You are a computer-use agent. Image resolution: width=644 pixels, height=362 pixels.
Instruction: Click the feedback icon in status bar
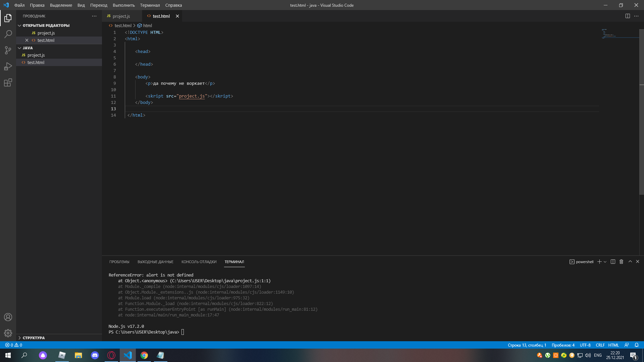[627, 345]
